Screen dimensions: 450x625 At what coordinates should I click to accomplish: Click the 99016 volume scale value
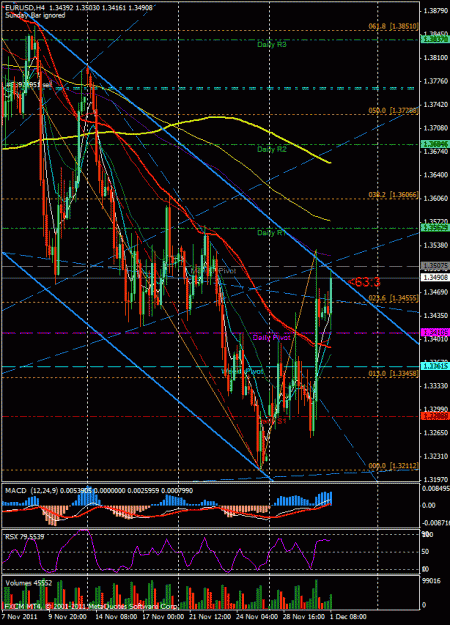click(x=432, y=582)
